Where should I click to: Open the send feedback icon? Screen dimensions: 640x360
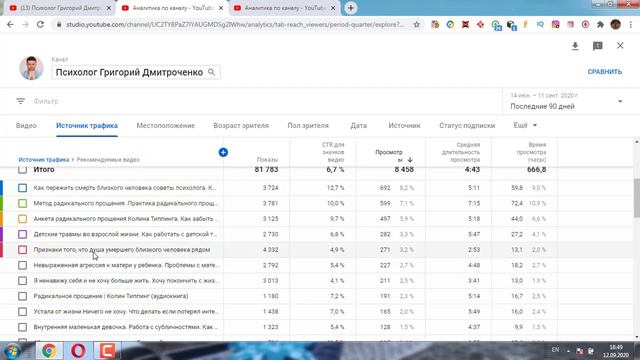click(598, 46)
